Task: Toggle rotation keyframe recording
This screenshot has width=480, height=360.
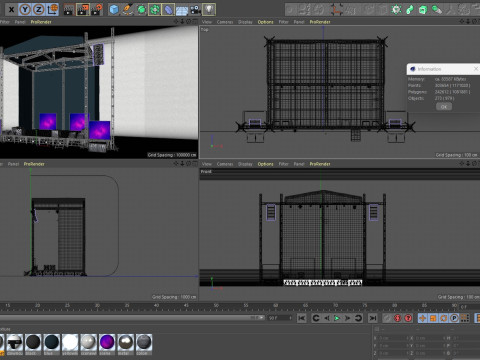Action: tap(443, 318)
